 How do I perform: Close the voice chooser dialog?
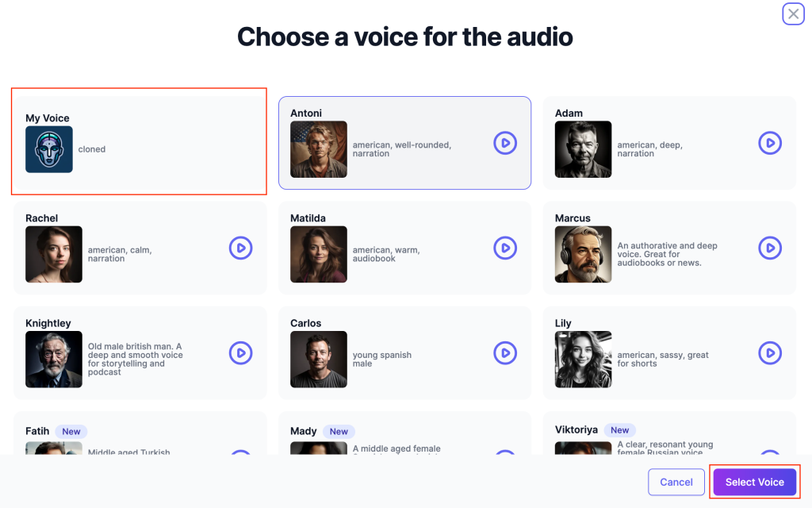[793, 14]
